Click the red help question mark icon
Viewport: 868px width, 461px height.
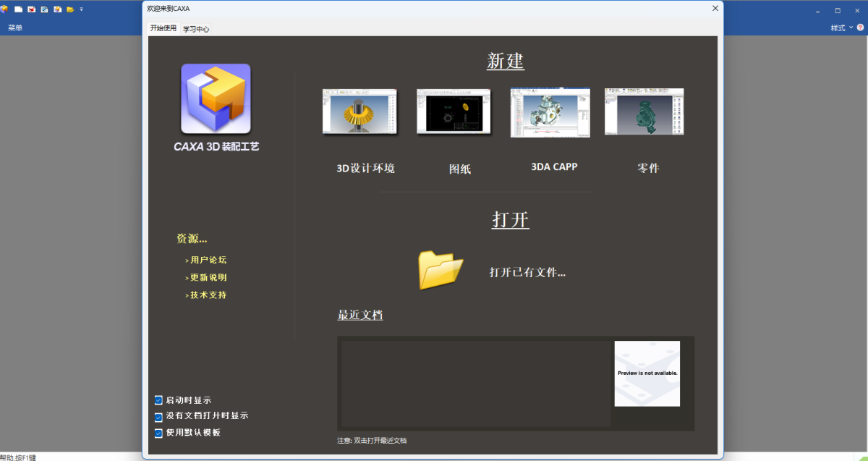tap(860, 28)
